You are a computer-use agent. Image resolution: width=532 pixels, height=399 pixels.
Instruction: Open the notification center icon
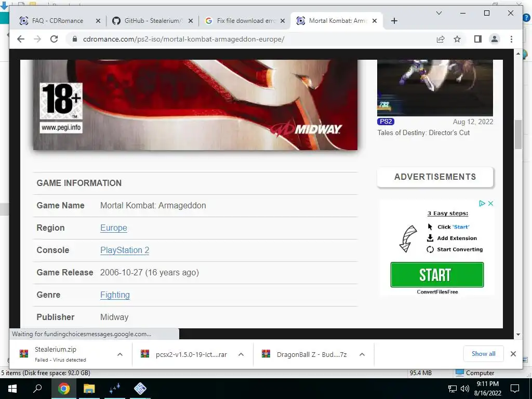[x=515, y=389]
